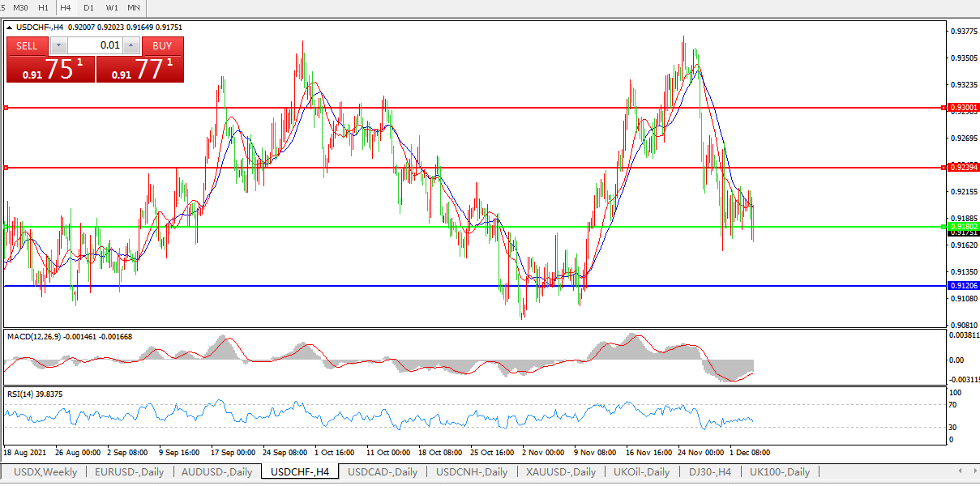Image resolution: width=980 pixels, height=486 pixels.
Task: Open the EURUSD-,Daily chart tab
Action: (x=129, y=471)
